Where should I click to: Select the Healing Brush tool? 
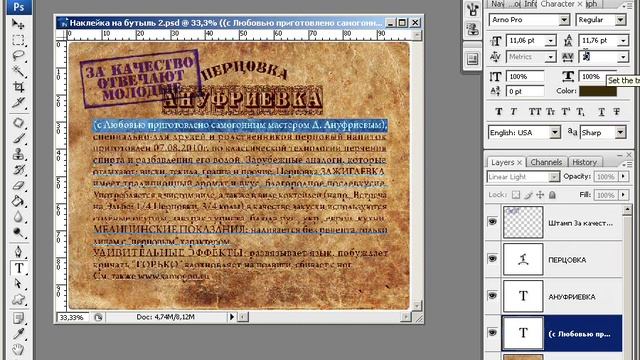[18, 122]
